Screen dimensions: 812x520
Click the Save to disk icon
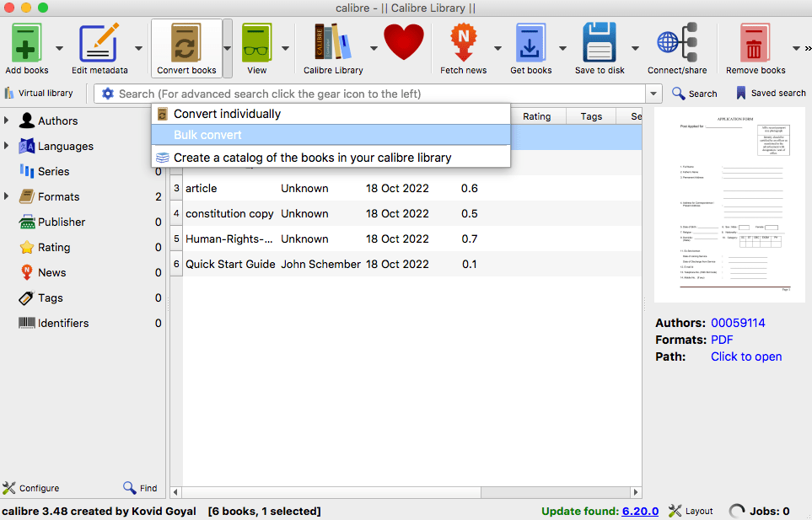tap(600, 43)
